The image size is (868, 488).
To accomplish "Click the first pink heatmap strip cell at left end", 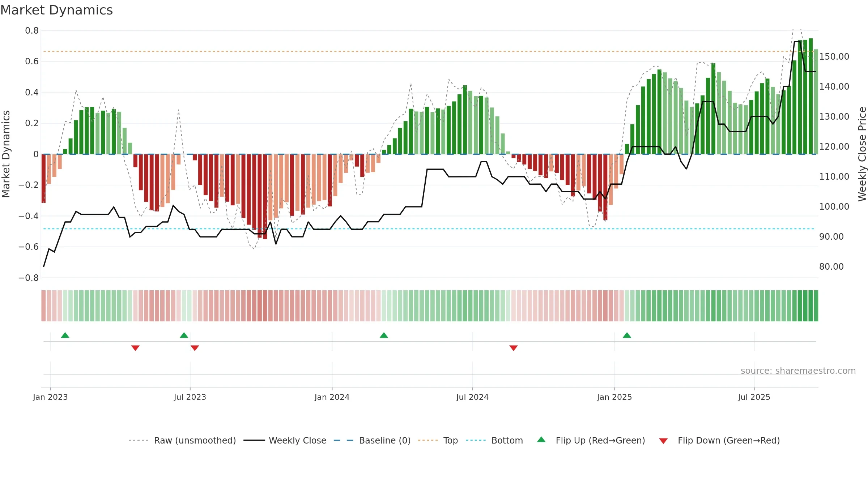I will [x=43, y=306].
